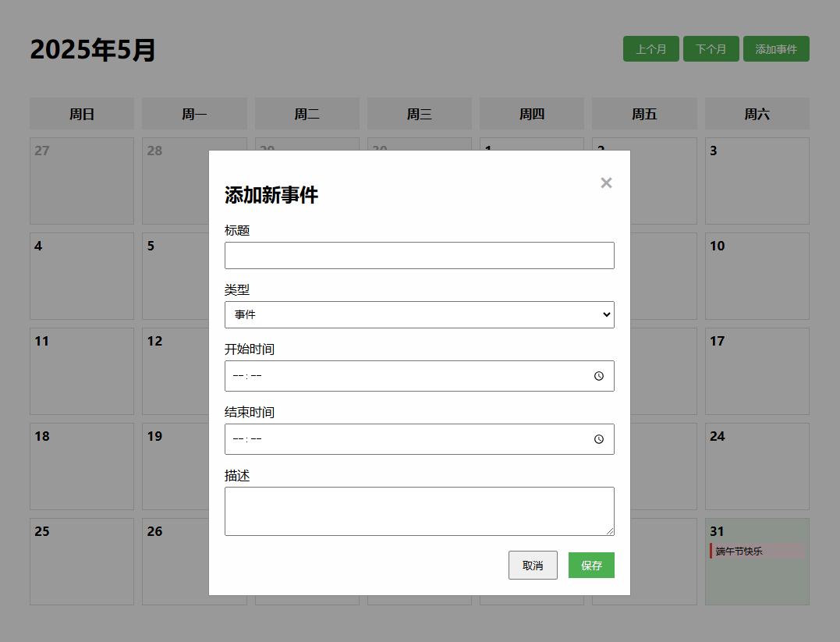Select calendar day 24
Screen dimensions: 840x642
757,466
